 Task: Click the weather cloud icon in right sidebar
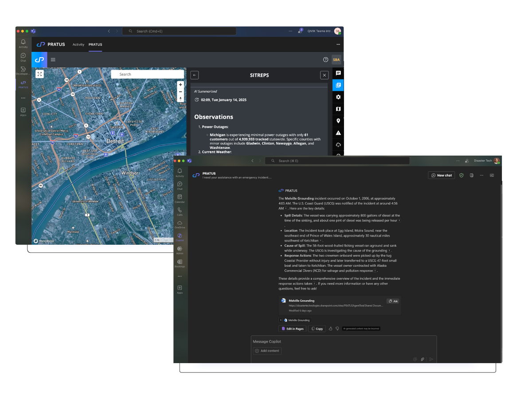tap(338, 145)
